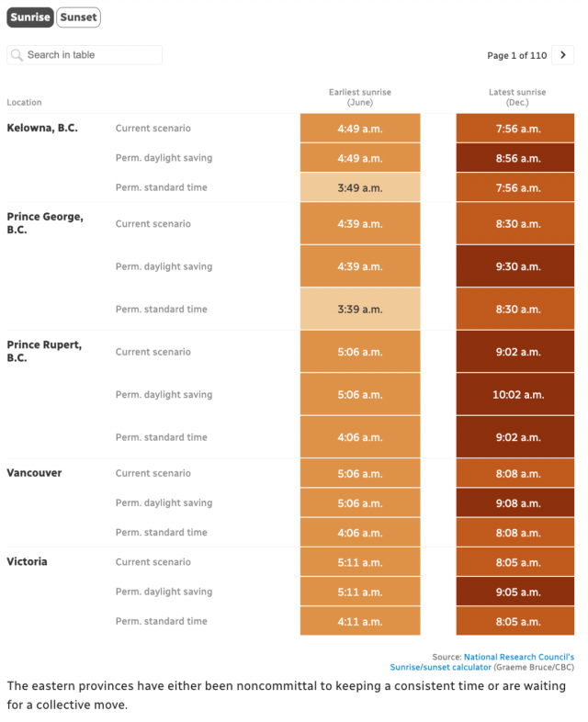Switch to the Sunset tab
Viewport: 588px width, 722px height.
click(x=78, y=17)
